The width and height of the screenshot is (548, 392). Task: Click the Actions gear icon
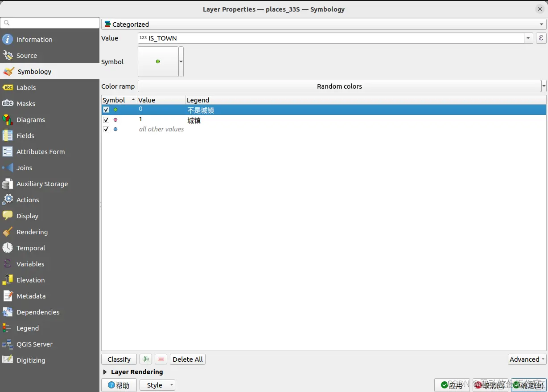coord(8,200)
